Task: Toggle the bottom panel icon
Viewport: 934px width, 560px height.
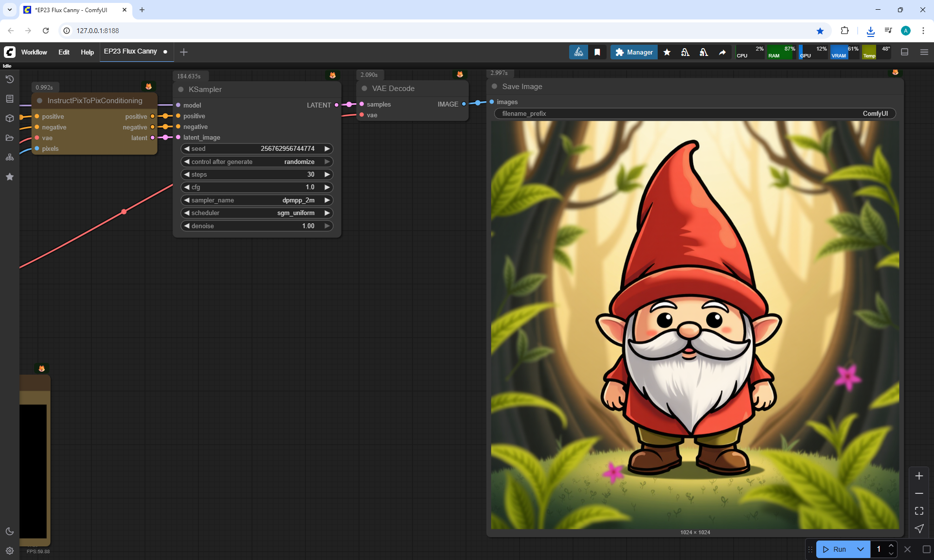Action: tap(905, 52)
